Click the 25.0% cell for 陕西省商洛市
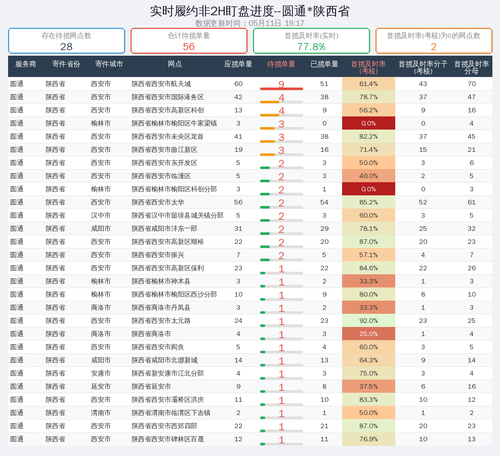The width and height of the screenshot is (500, 456). tap(368, 334)
